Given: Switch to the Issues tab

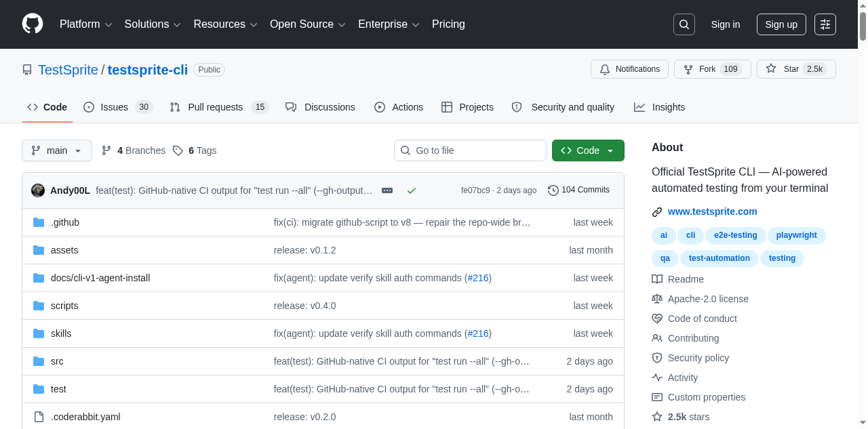Looking at the screenshot, I should coord(118,107).
